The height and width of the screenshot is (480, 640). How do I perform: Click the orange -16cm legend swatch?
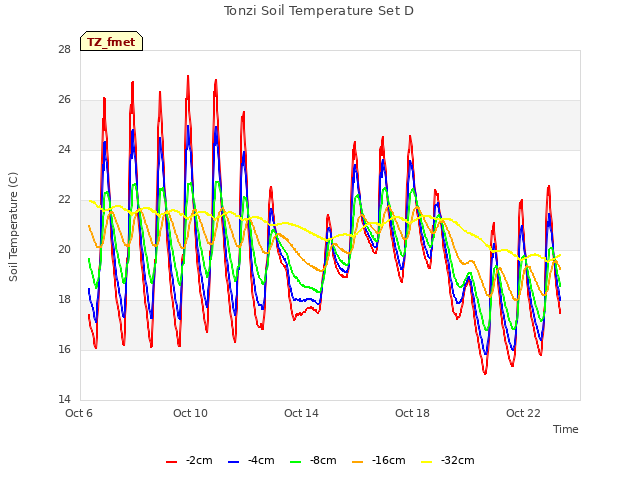358,462
